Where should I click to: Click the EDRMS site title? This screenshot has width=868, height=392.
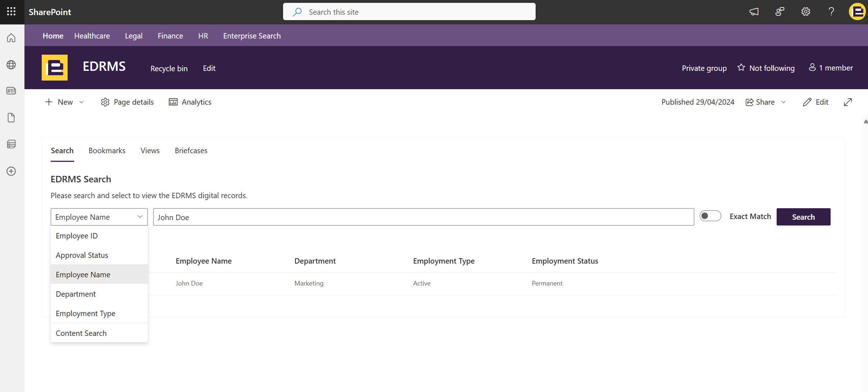[x=104, y=67]
